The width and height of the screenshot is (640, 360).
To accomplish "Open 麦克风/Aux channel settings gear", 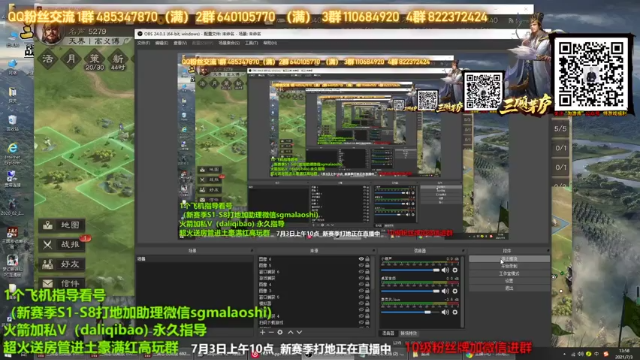I will [455, 312].
